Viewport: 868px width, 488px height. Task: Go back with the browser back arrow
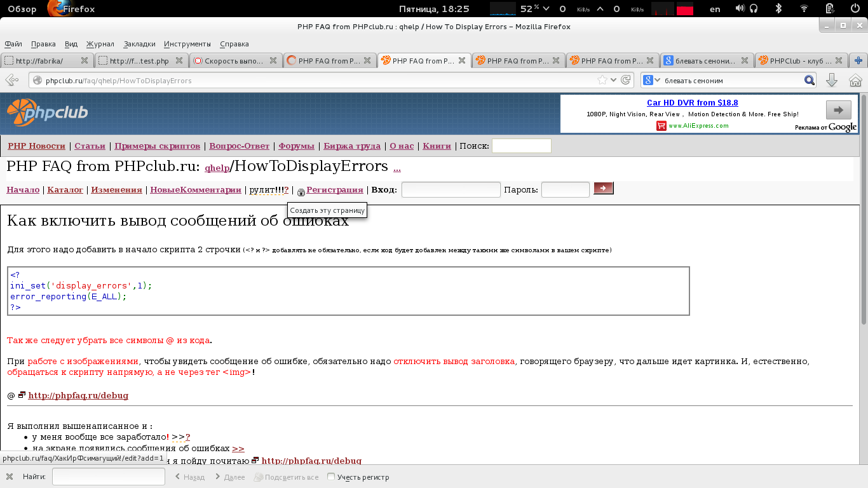pos(11,80)
